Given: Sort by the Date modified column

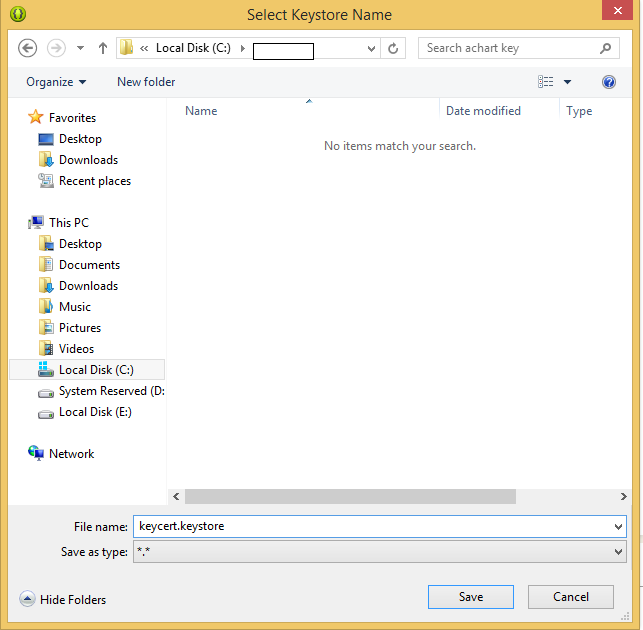Looking at the screenshot, I should 483,111.
